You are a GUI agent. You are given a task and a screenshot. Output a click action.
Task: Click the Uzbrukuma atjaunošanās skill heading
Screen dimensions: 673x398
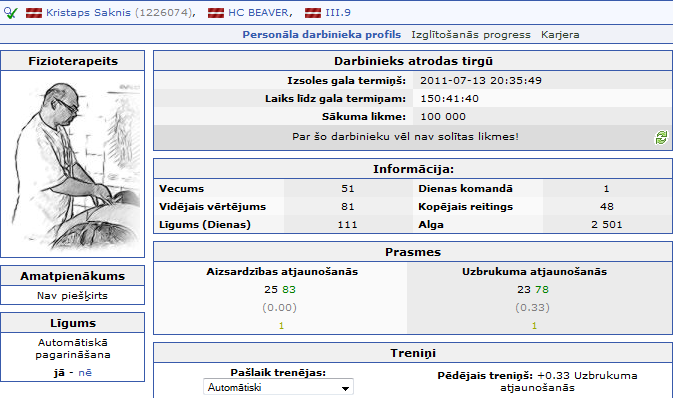[x=534, y=272]
